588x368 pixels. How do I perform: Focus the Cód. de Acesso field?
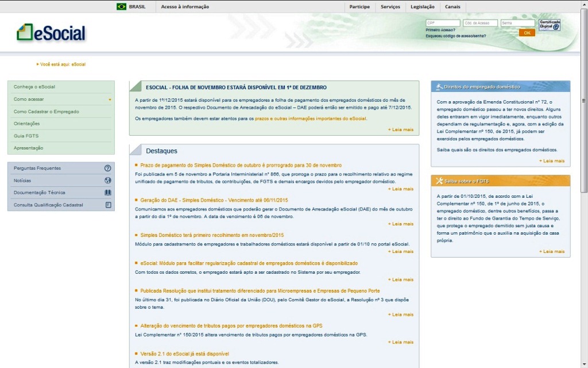[x=480, y=23]
